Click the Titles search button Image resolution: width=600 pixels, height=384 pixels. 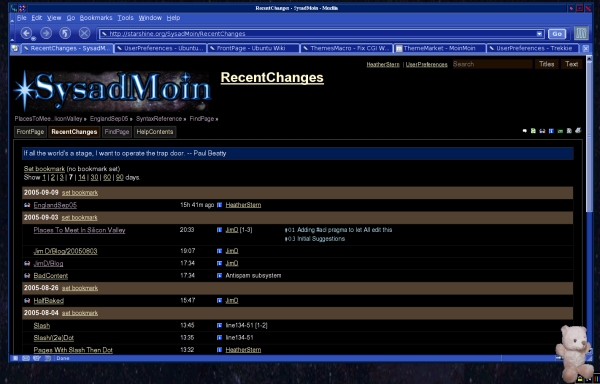click(546, 64)
